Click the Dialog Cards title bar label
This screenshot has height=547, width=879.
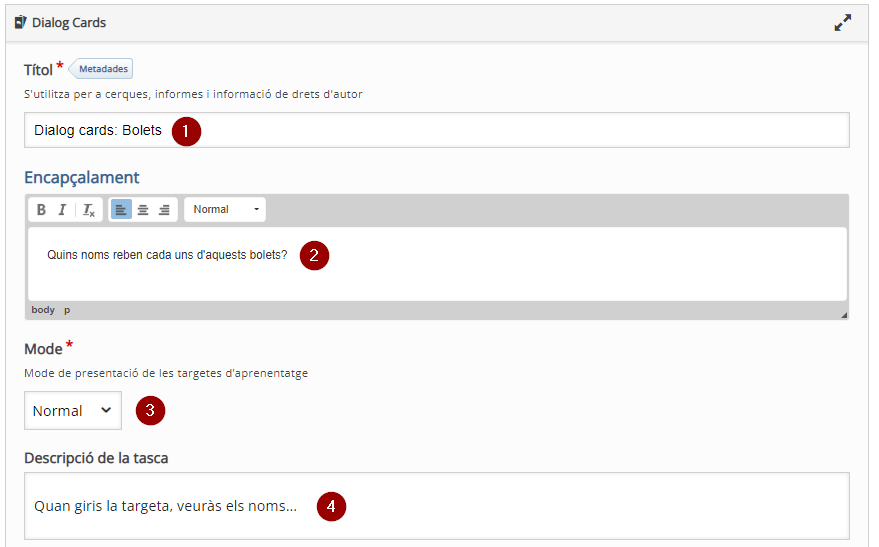click(69, 22)
